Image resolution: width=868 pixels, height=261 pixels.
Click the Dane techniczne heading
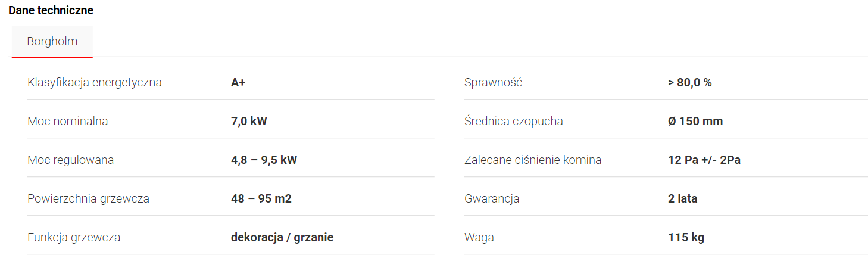51,10
